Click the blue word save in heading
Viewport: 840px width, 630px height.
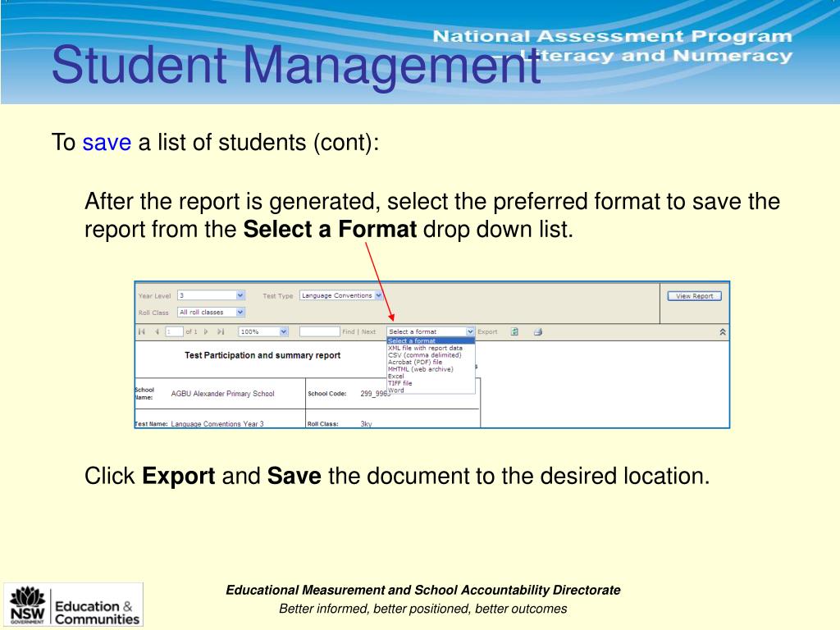point(107,143)
